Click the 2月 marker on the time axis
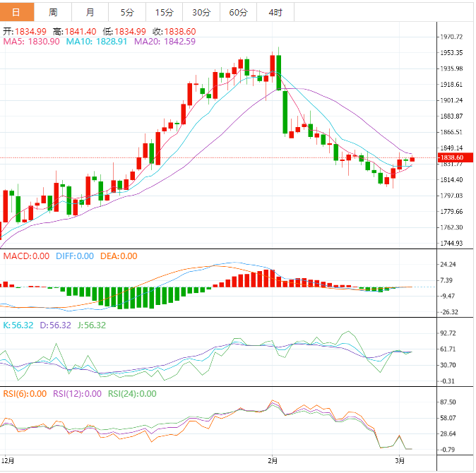This screenshot has height=473, width=476. coord(273,460)
